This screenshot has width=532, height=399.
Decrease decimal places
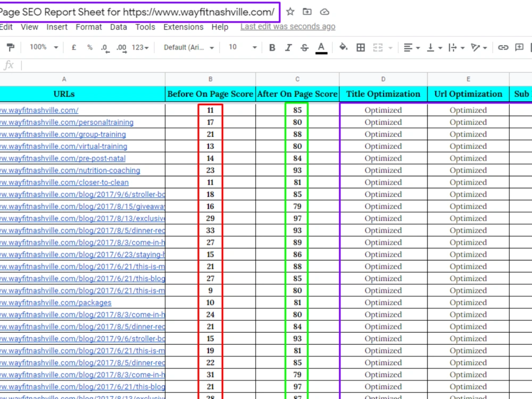point(105,48)
